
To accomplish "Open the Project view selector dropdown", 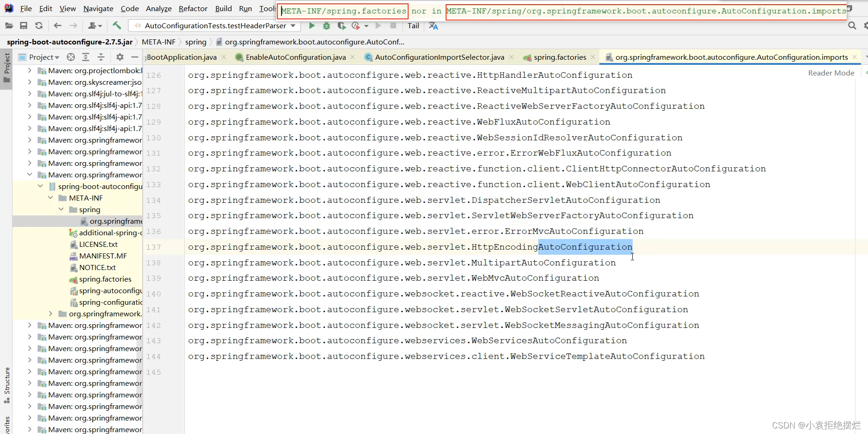I will [39, 57].
